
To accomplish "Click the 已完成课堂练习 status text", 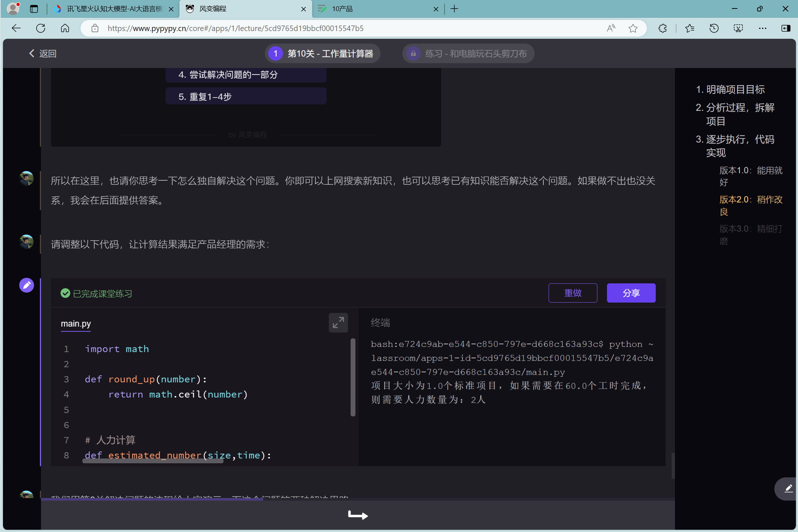I will 102,294.
